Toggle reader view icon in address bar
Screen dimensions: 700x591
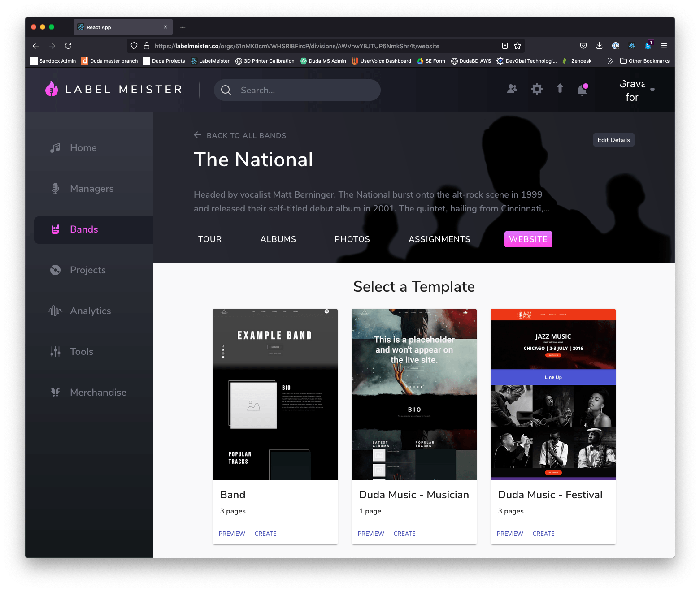(x=505, y=46)
